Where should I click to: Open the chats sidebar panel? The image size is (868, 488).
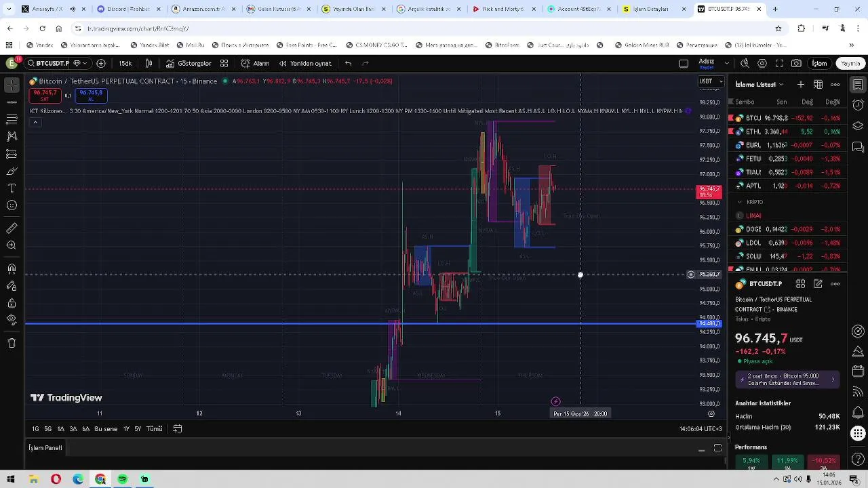[x=858, y=147]
